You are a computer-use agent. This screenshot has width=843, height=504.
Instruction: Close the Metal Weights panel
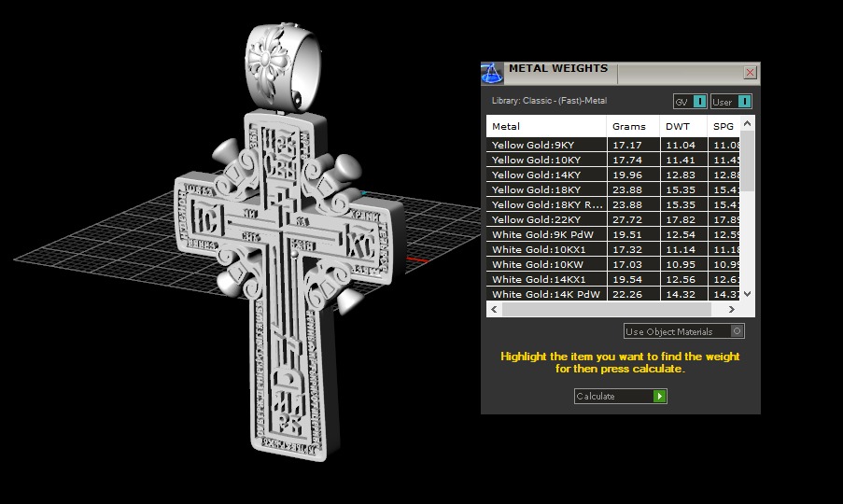click(x=750, y=73)
